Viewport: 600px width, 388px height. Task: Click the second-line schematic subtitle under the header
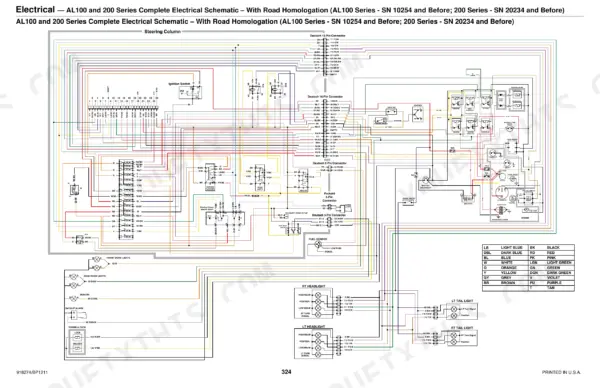click(x=265, y=21)
